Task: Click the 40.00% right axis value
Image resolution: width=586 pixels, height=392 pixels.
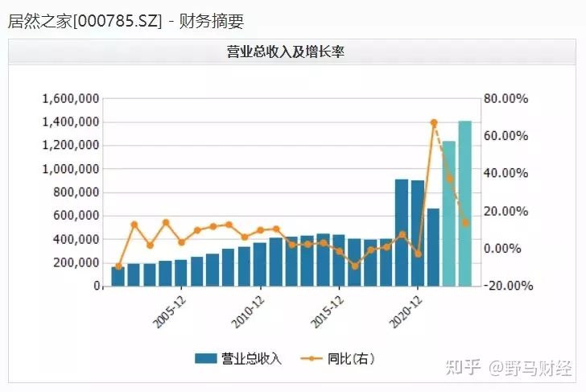Action: (x=506, y=173)
